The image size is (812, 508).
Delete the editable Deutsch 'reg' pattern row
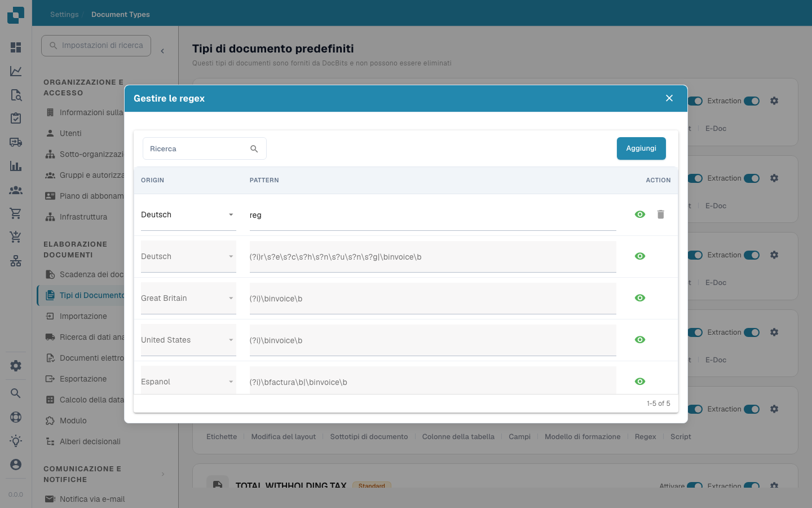pos(661,214)
